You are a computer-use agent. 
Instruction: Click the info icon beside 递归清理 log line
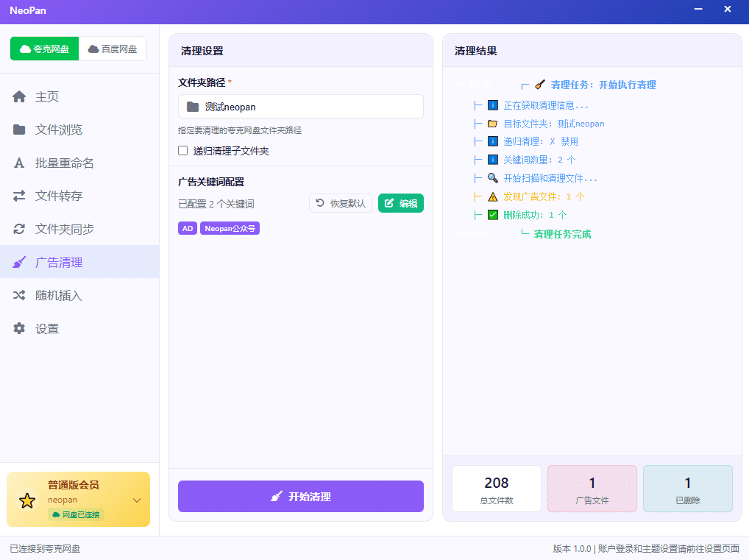pyautogui.click(x=493, y=141)
